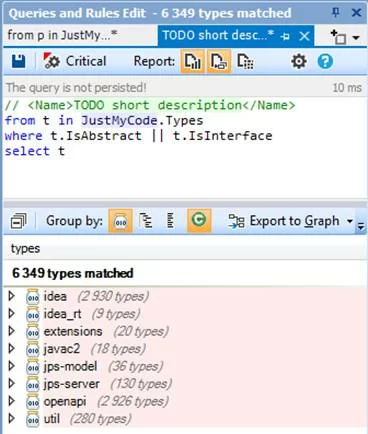
Task: Select the jps-model row in results
Action: pos(185,366)
